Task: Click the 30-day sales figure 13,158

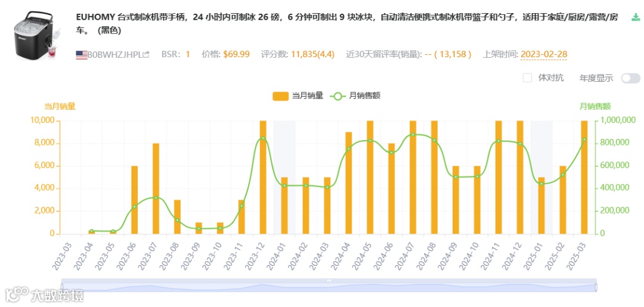Action: tap(453, 55)
